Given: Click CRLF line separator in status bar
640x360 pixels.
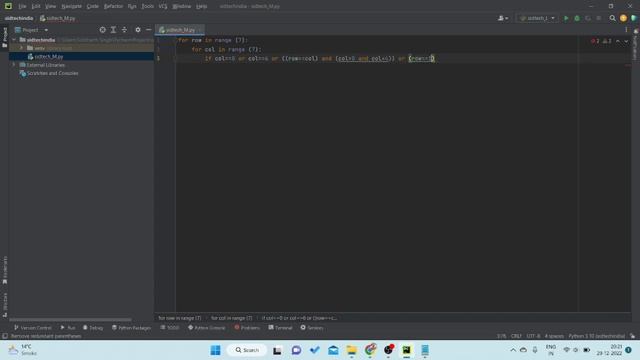Looking at the screenshot, I should [516, 336].
